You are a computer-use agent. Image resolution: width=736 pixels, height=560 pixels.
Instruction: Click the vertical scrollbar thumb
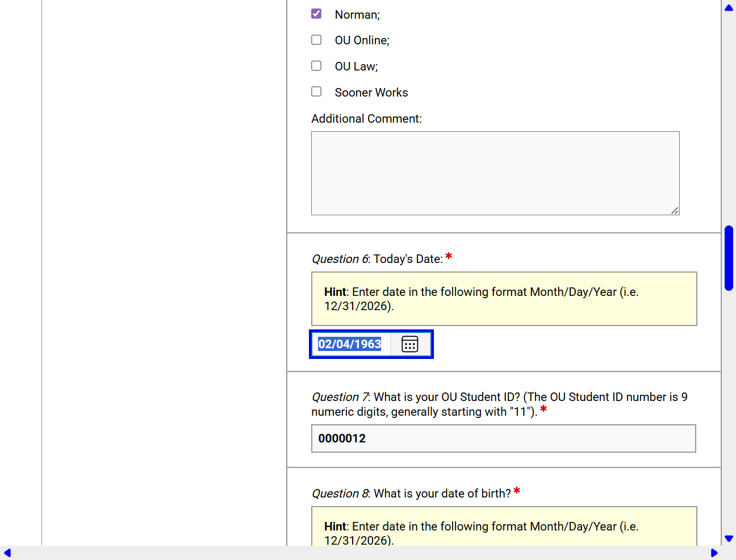coord(729,258)
